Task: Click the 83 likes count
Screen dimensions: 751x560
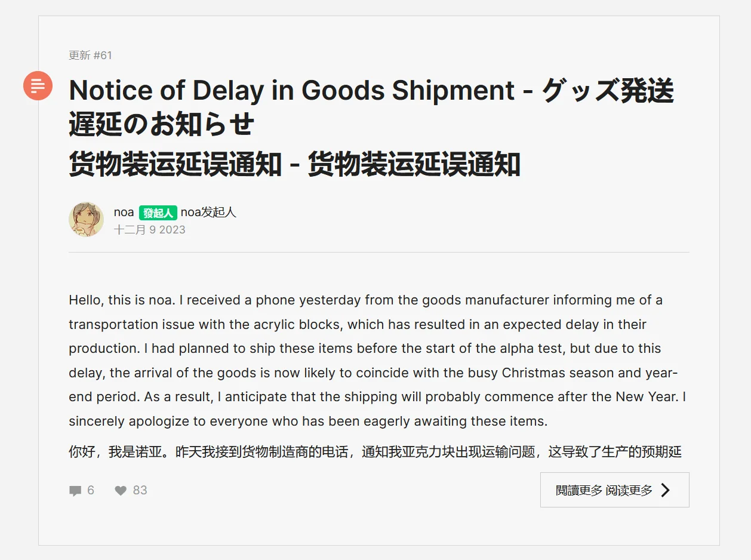Action: click(140, 490)
